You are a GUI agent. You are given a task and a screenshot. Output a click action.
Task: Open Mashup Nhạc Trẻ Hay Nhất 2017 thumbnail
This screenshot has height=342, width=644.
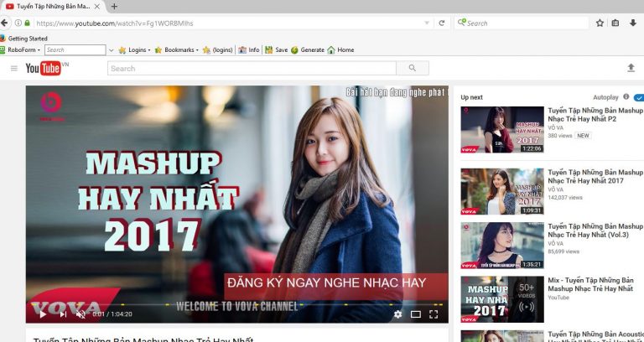click(x=502, y=191)
